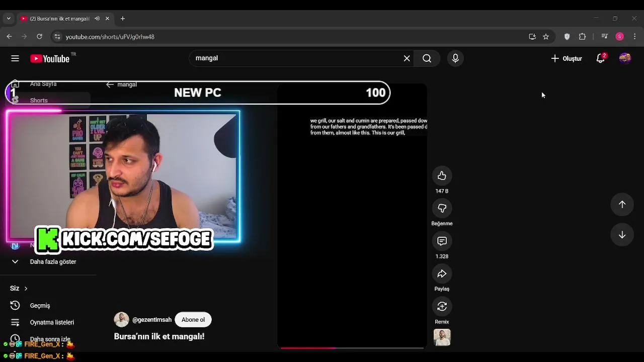The width and height of the screenshot is (644, 362).
Task: Open the YouTube account avatar menu
Action: 625,58
